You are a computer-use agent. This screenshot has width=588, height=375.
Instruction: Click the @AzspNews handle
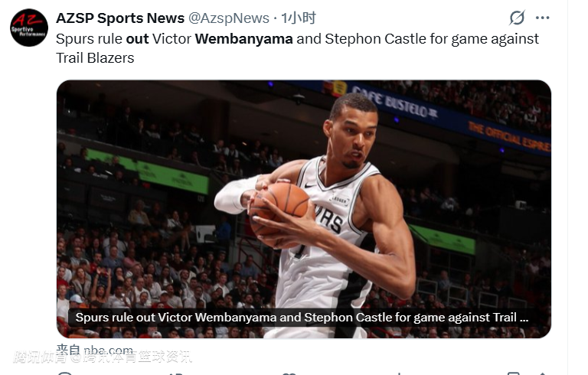click(228, 18)
